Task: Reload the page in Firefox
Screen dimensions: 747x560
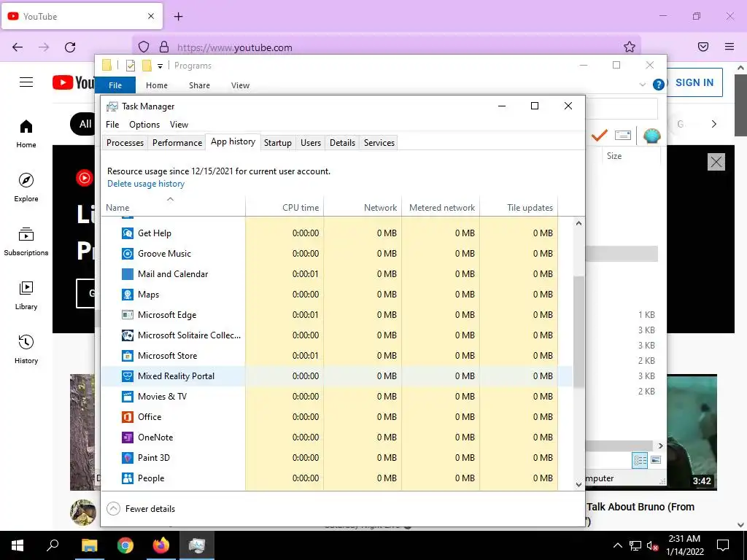Action: coord(70,47)
